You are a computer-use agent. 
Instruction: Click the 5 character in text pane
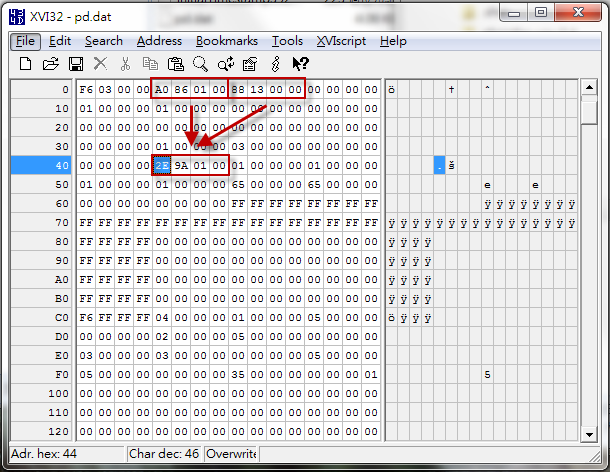pos(487,375)
